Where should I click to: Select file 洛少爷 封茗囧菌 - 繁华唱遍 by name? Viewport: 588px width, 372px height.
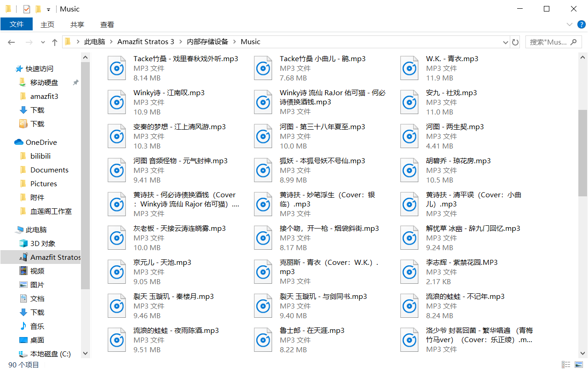point(479,335)
